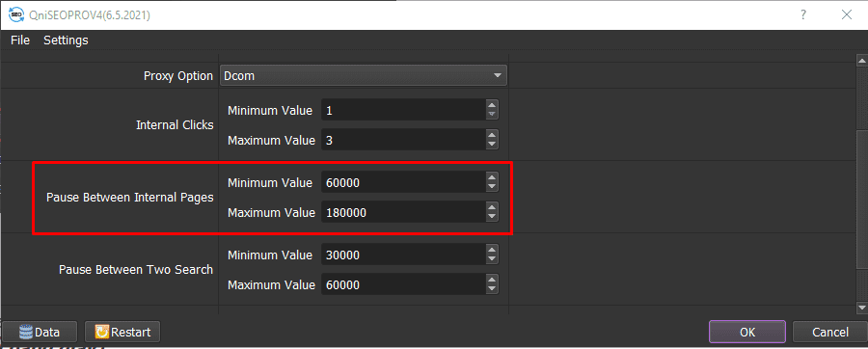
Task: Increase Pause Between Two Search maximum value
Action: [492, 281]
